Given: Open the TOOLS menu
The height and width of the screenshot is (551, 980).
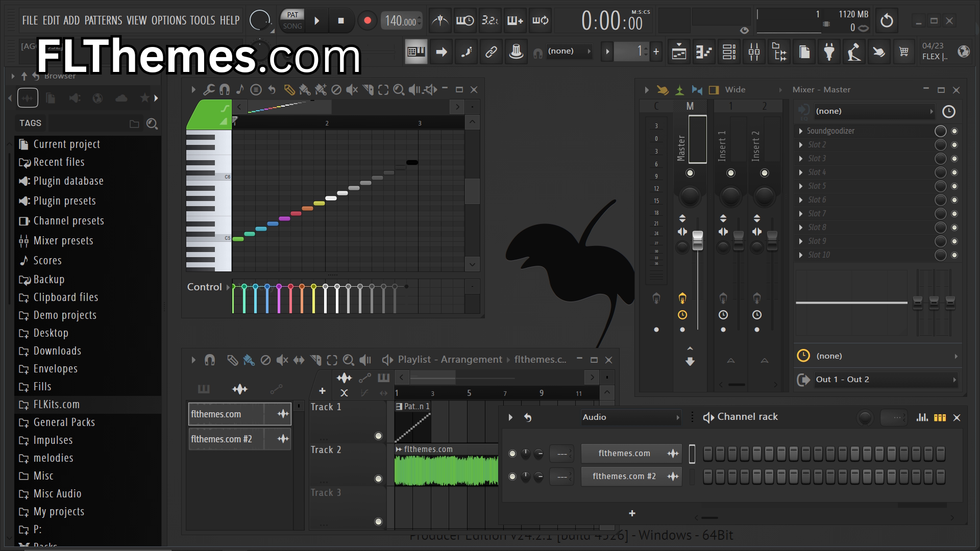Looking at the screenshot, I should [203, 20].
